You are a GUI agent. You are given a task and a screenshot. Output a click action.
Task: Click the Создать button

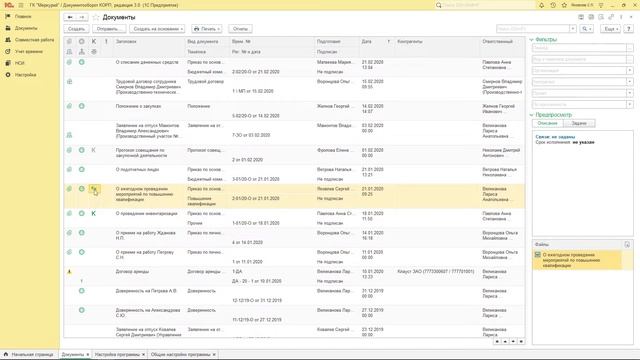76,29
